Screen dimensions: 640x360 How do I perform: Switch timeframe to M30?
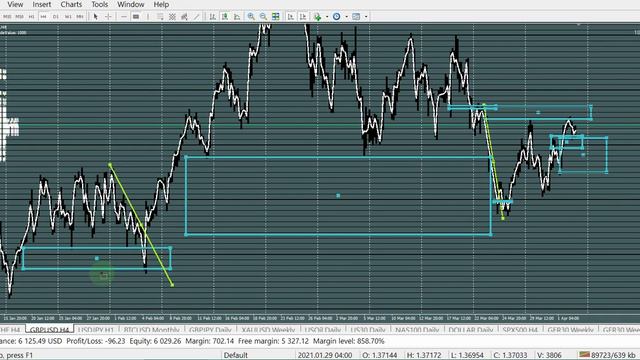(x=19, y=17)
